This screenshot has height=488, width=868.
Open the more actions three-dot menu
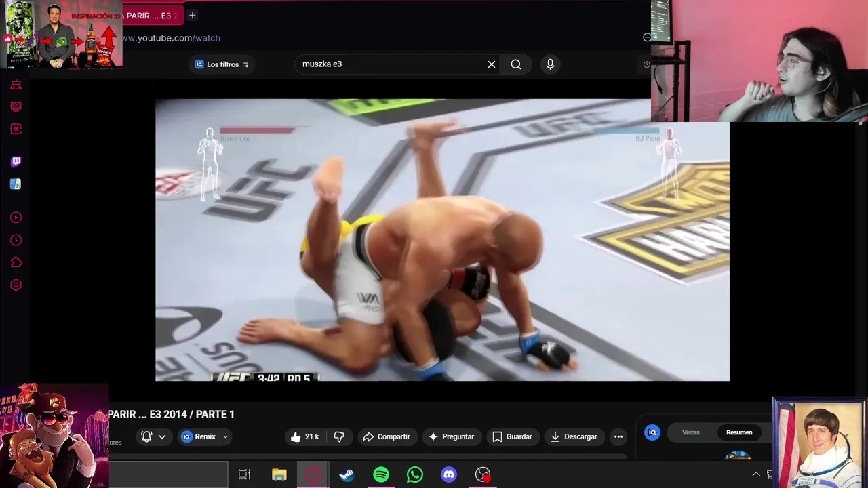(618, 436)
